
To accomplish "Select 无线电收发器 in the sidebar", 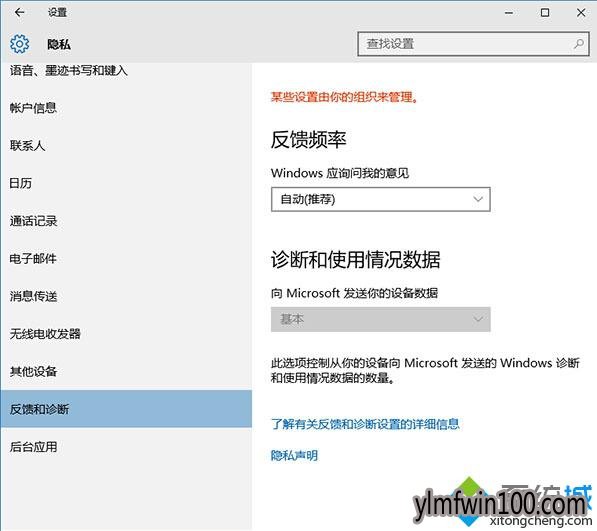I will (45, 334).
